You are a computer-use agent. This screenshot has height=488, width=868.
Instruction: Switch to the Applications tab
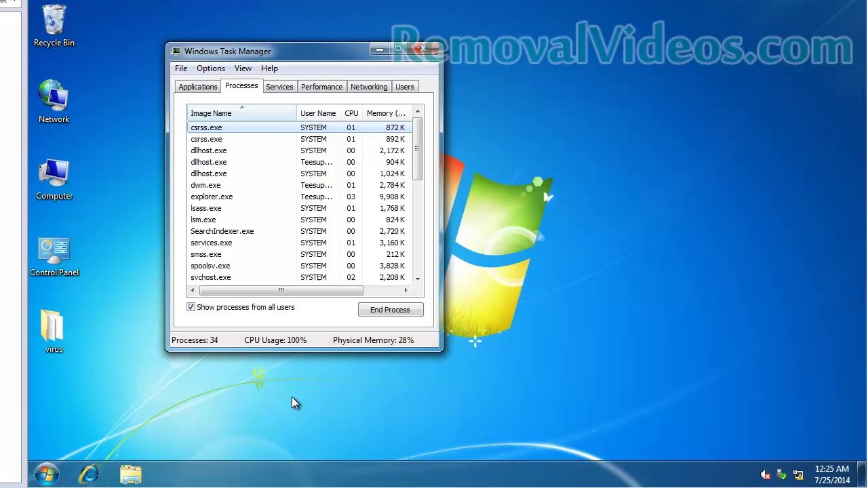coord(198,87)
